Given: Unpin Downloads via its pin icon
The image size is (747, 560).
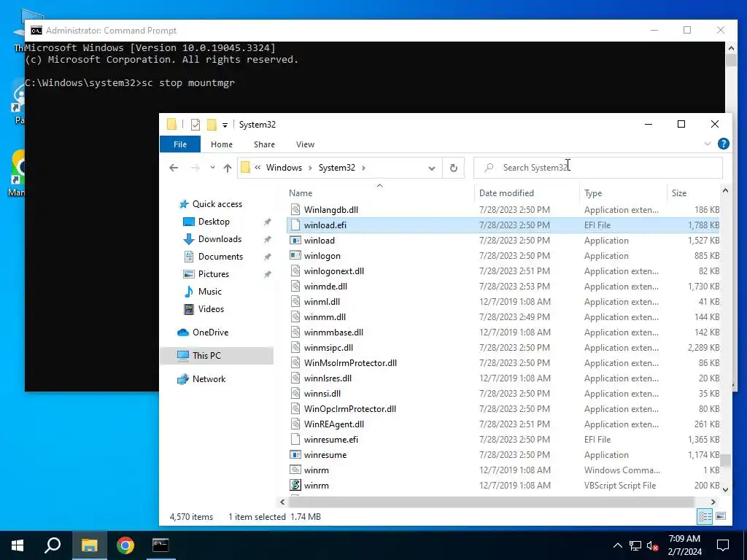Looking at the screenshot, I should point(267,239).
